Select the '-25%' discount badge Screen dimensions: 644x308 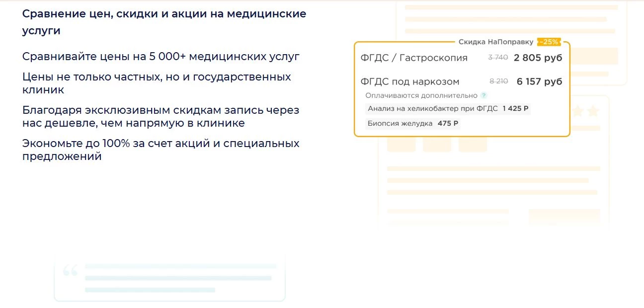[549, 42]
